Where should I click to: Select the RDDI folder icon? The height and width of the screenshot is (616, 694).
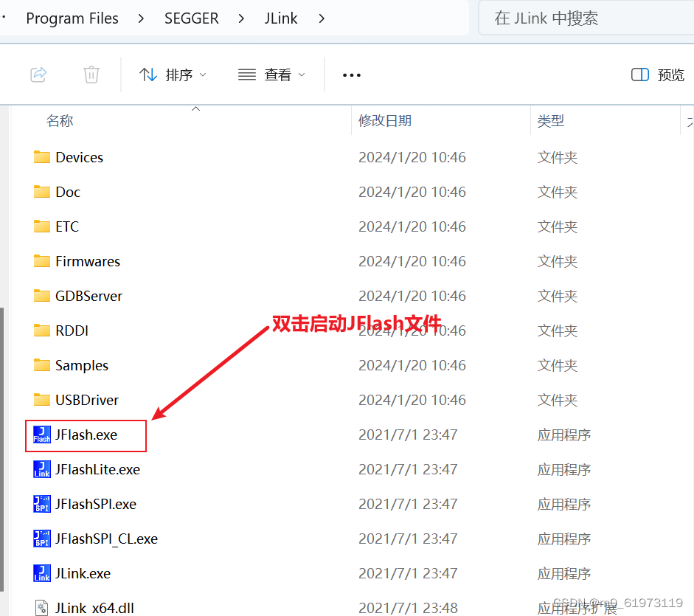point(41,331)
